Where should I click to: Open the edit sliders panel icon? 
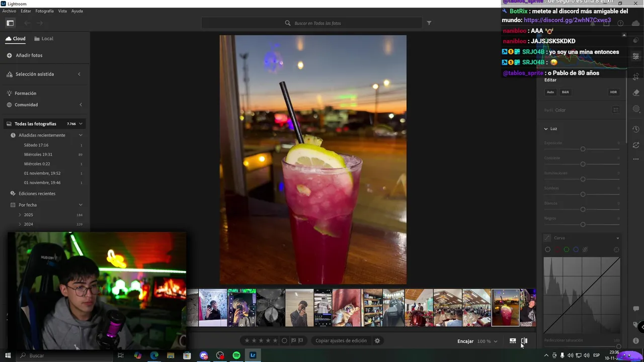coord(636,56)
